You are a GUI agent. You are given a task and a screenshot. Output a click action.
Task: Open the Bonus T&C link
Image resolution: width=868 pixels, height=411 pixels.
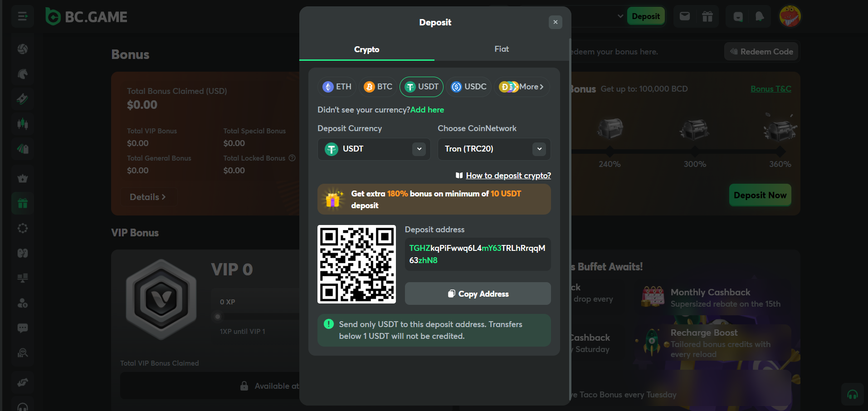click(771, 89)
